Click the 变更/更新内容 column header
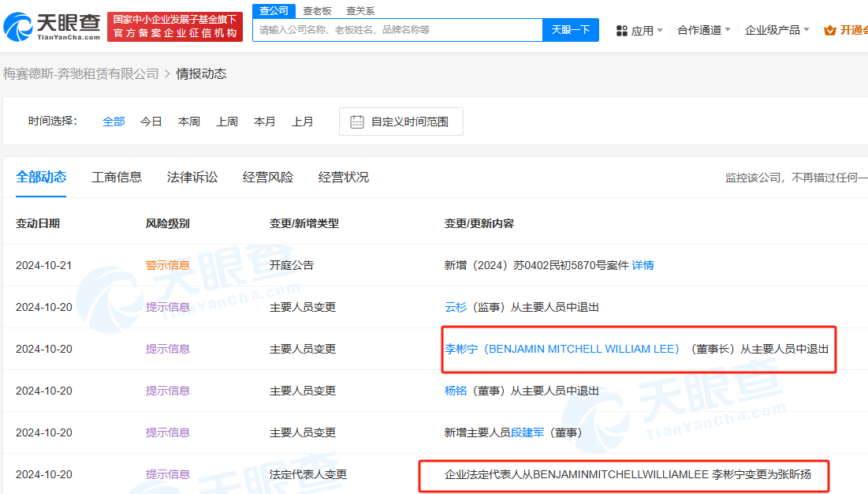Image resolution: width=868 pixels, height=494 pixels. pos(479,224)
